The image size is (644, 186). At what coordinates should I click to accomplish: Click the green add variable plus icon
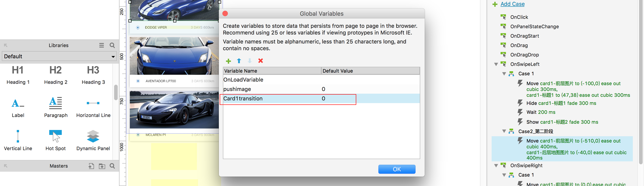click(x=228, y=61)
